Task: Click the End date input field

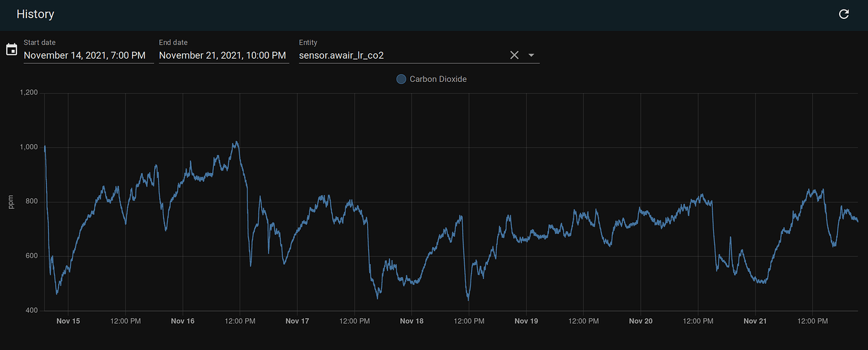Action: (223, 55)
